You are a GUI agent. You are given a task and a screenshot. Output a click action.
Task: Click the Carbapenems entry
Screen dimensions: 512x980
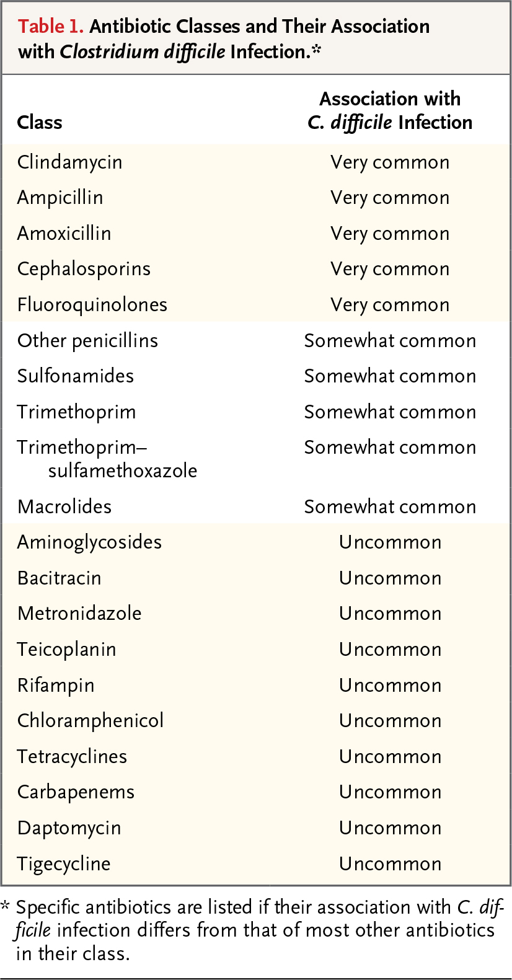pyautogui.click(x=76, y=793)
